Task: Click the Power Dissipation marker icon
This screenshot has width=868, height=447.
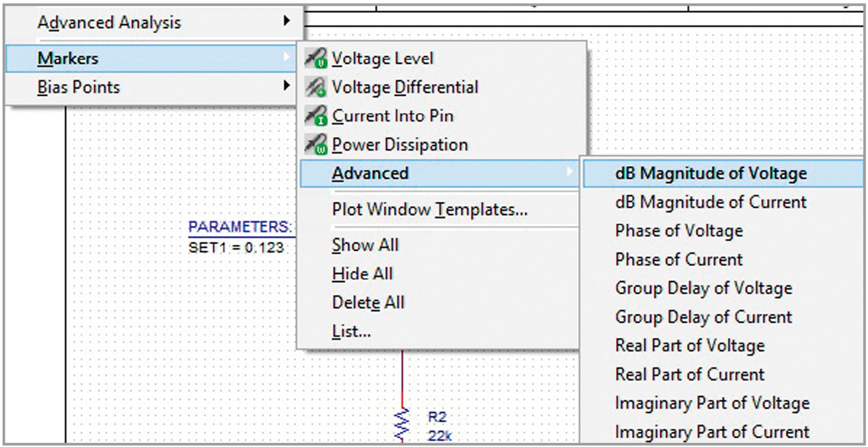Action: tap(316, 145)
